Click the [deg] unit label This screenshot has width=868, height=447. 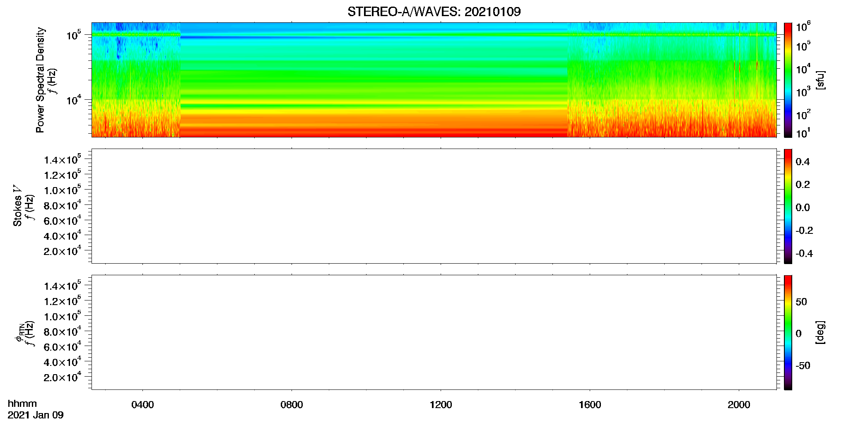click(820, 332)
